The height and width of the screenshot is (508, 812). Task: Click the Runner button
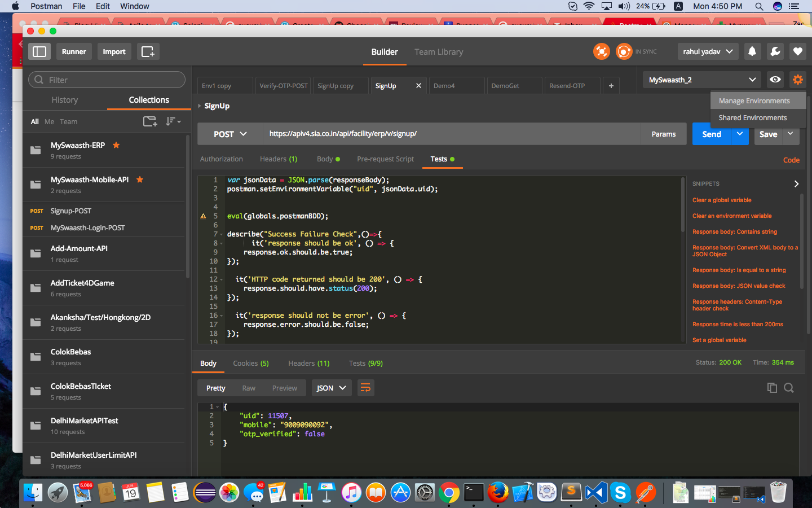74,51
